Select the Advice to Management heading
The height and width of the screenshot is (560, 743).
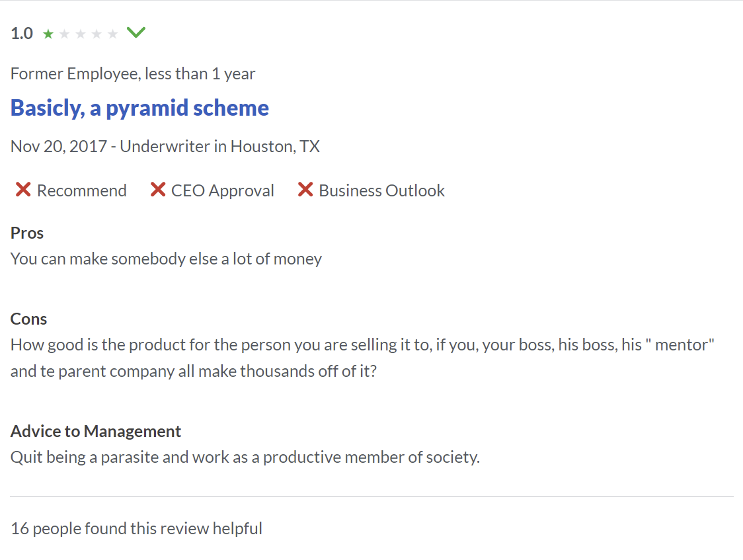tap(96, 431)
